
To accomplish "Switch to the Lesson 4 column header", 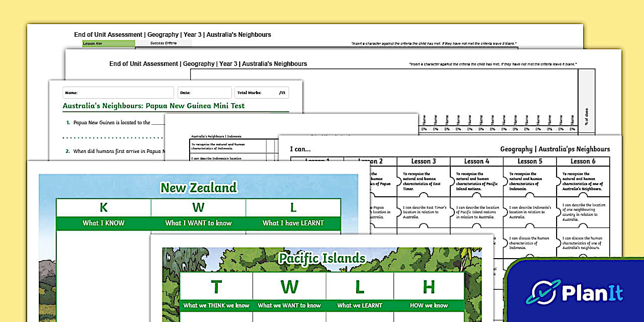I will pos(476,161).
